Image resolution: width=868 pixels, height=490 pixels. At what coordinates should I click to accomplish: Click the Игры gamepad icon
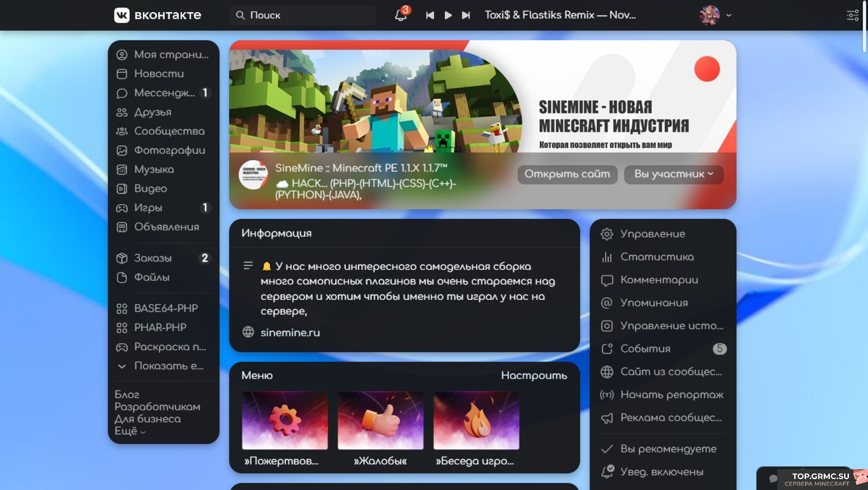click(122, 208)
